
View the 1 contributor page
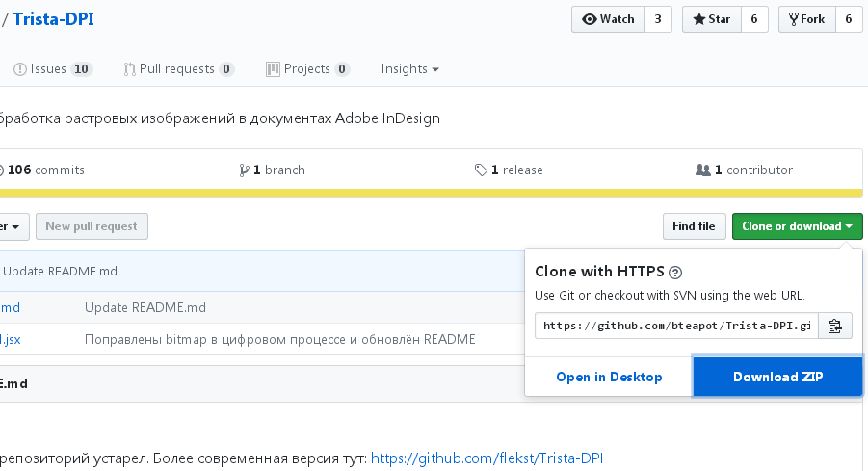[x=744, y=170]
